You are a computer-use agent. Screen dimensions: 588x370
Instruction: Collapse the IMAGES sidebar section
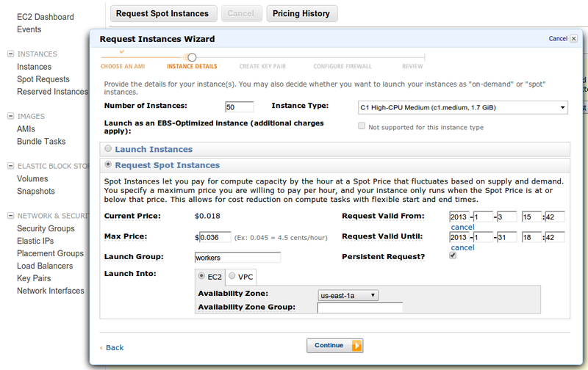tap(10, 117)
